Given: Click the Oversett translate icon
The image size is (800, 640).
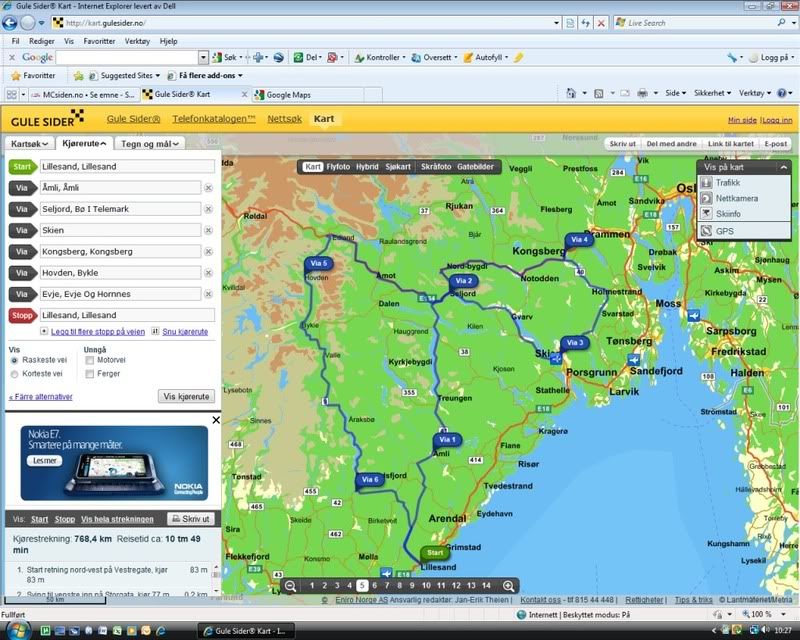Looking at the screenshot, I should (x=416, y=58).
